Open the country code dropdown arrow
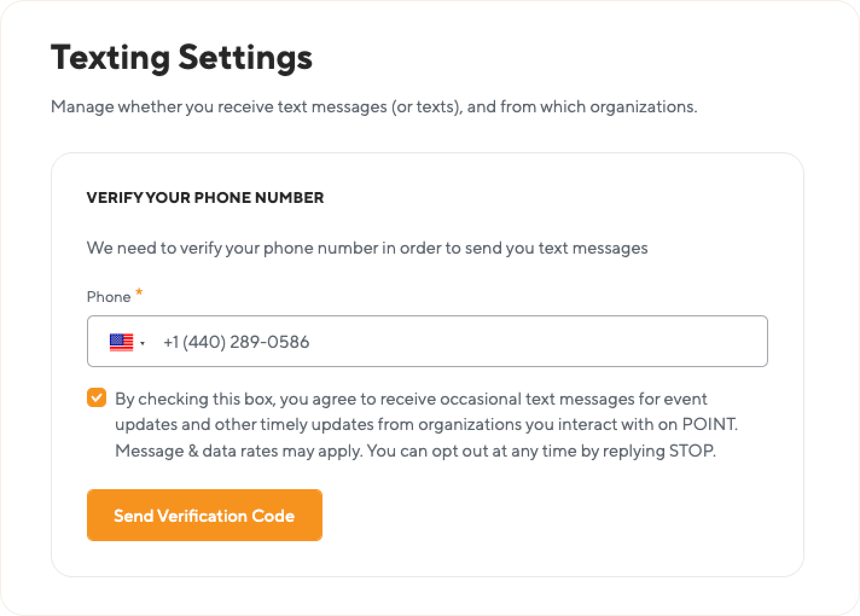 point(143,343)
